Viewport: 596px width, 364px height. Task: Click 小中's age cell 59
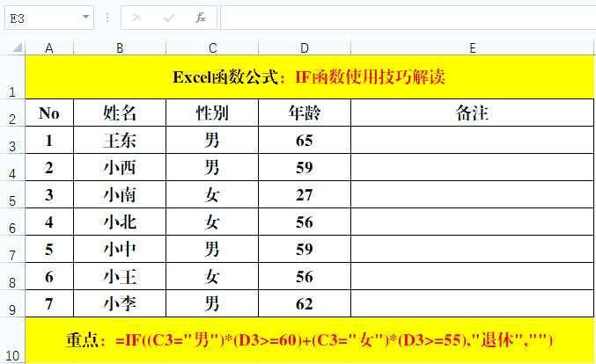click(305, 249)
